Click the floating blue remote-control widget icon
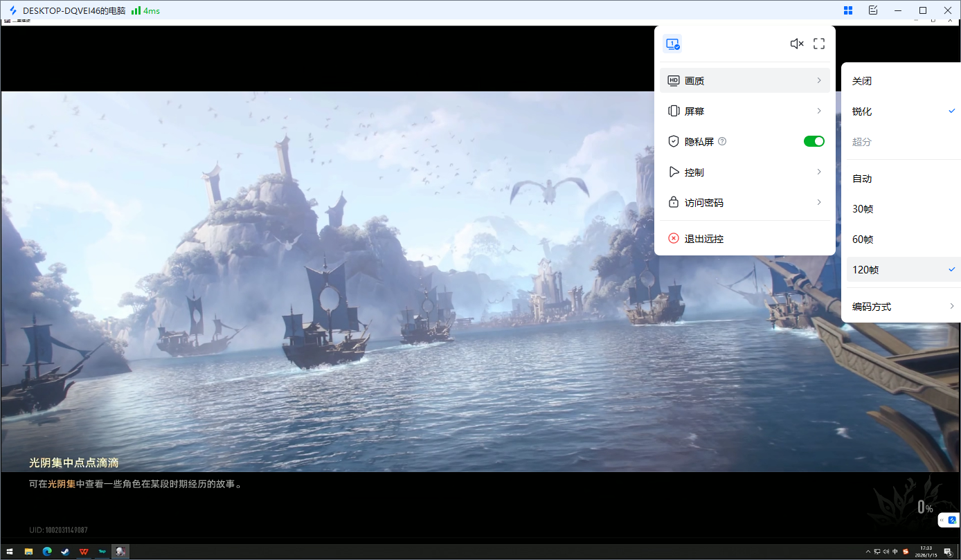Screen dimensions: 961x560 point(952,520)
